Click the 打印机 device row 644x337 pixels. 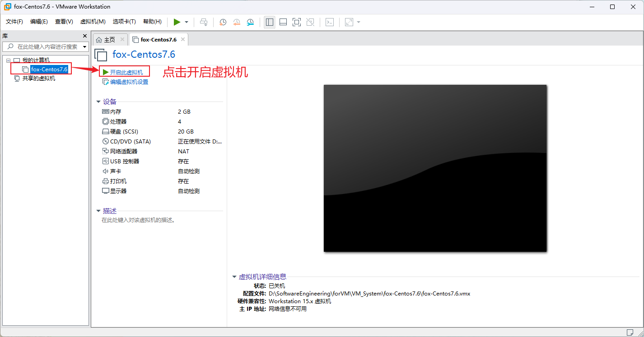[162, 181]
